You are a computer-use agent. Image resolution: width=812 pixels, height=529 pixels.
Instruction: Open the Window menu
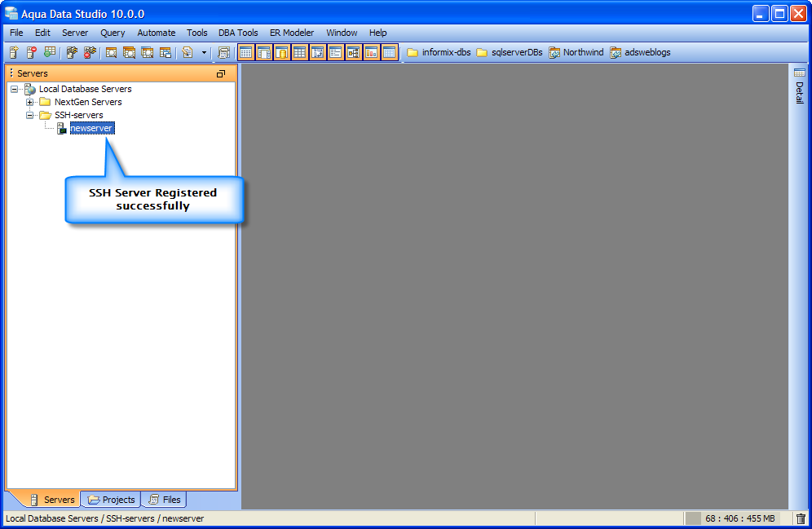[342, 33]
